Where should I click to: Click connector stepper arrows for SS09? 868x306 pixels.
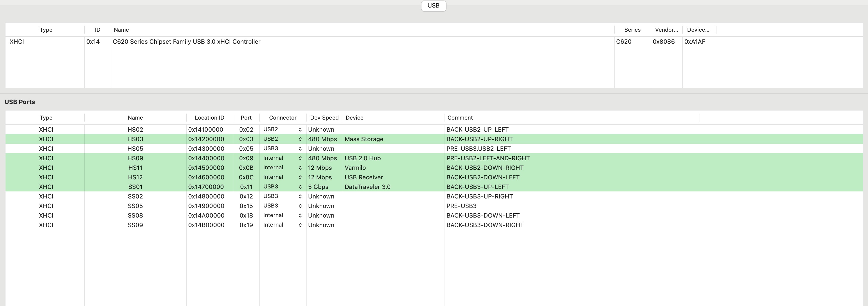(x=300, y=225)
